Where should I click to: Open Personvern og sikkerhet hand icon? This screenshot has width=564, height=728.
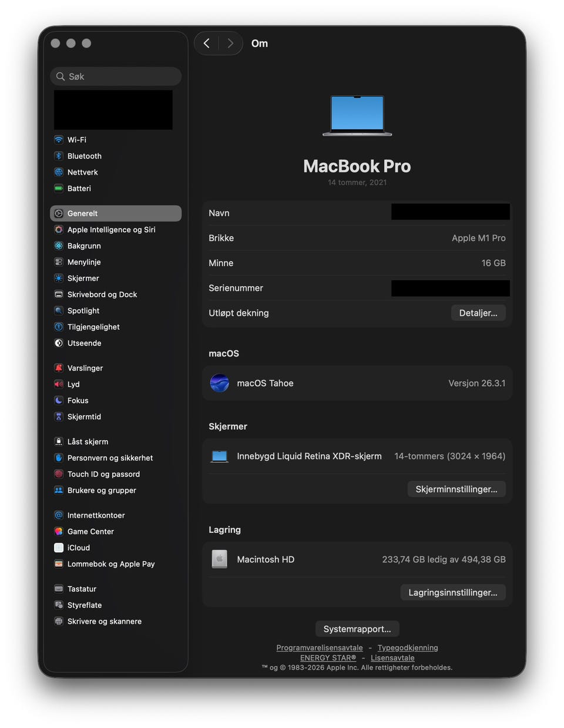(59, 458)
